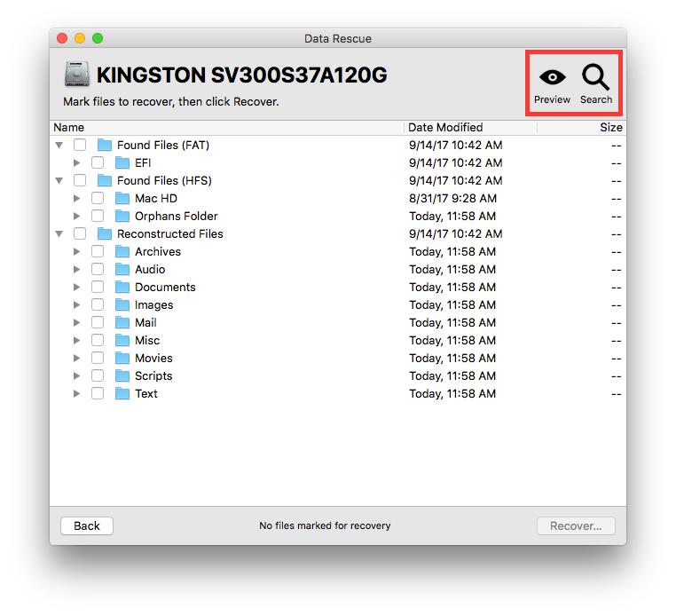Check the Text folder checkbox
This screenshot has height=616, width=676.
[98, 393]
